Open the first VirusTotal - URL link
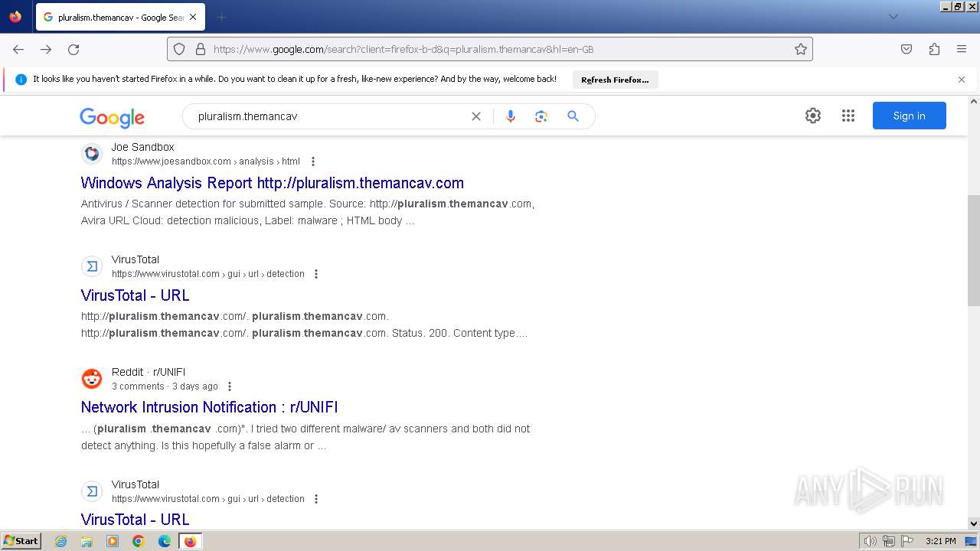 coord(135,295)
